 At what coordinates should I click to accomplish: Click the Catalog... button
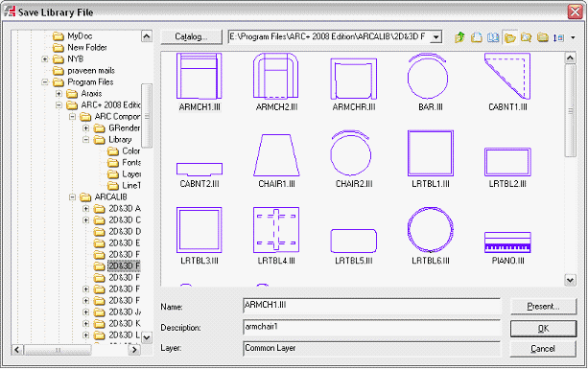coord(191,37)
